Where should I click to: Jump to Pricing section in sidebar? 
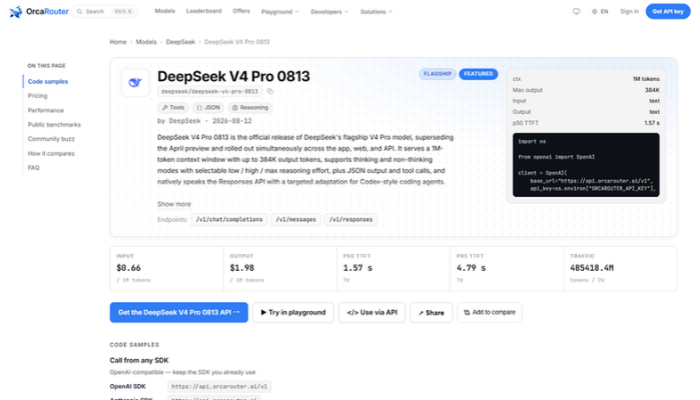pyautogui.click(x=38, y=96)
